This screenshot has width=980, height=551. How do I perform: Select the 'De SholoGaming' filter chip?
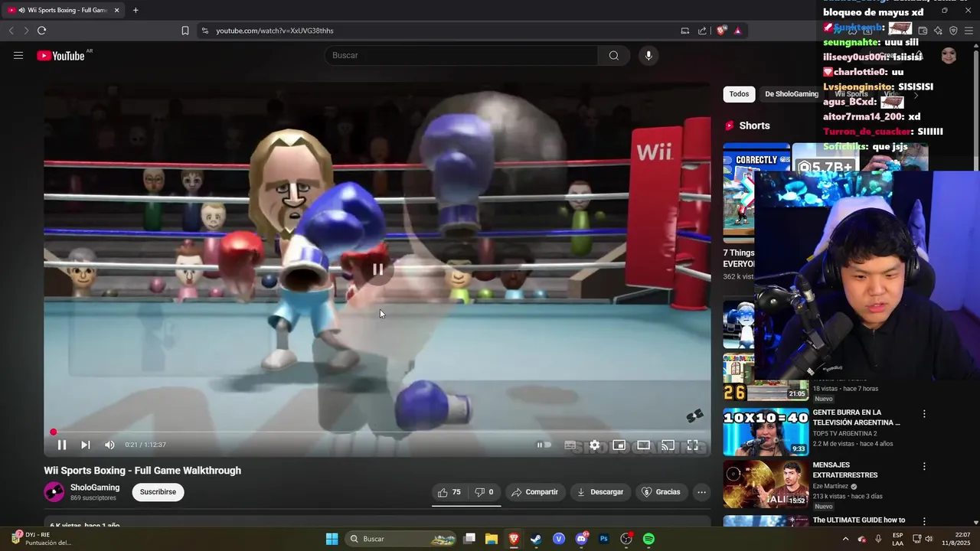792,94
